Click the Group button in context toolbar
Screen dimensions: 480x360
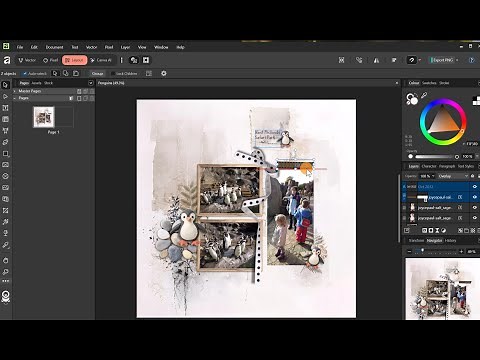tap(97, 73)
